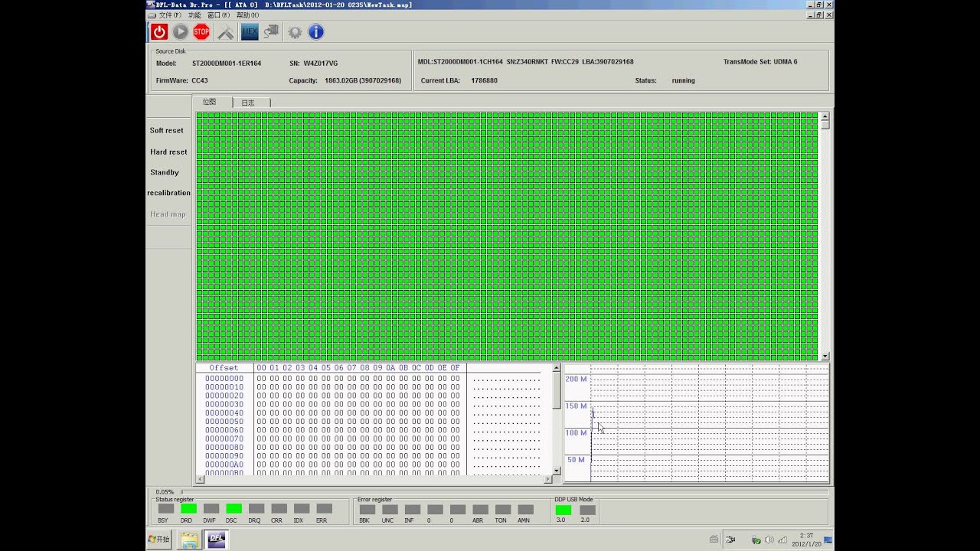980x551 pixels.
Task: Open the 窗口(W) menu
Action: pyautogui.click(x=218, y=15)
